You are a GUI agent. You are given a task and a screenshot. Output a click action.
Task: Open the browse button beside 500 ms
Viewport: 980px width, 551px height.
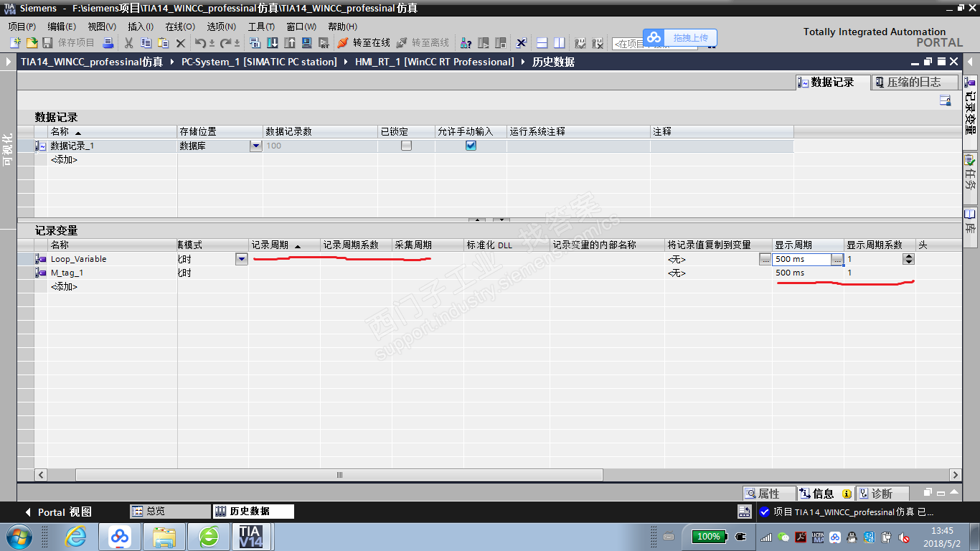coord(837,259)
